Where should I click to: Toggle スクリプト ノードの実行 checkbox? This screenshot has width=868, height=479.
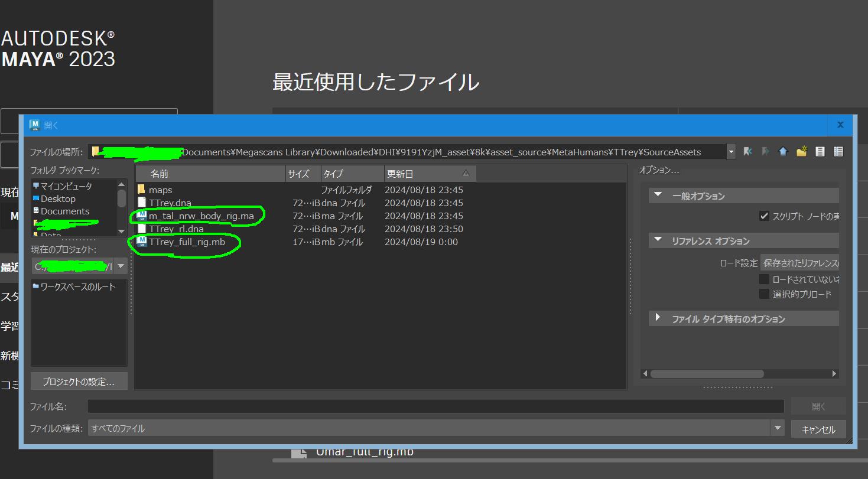coord(764,216)
